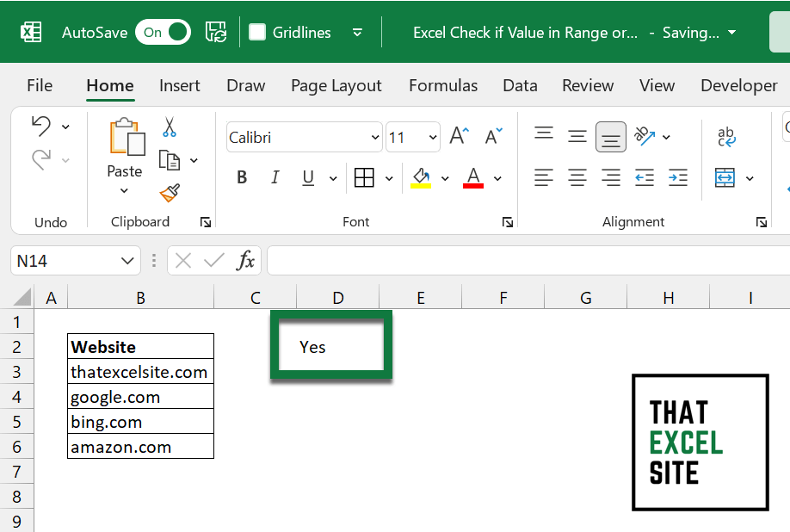
Task: Apply center text alignment
Action: [577, 177]
